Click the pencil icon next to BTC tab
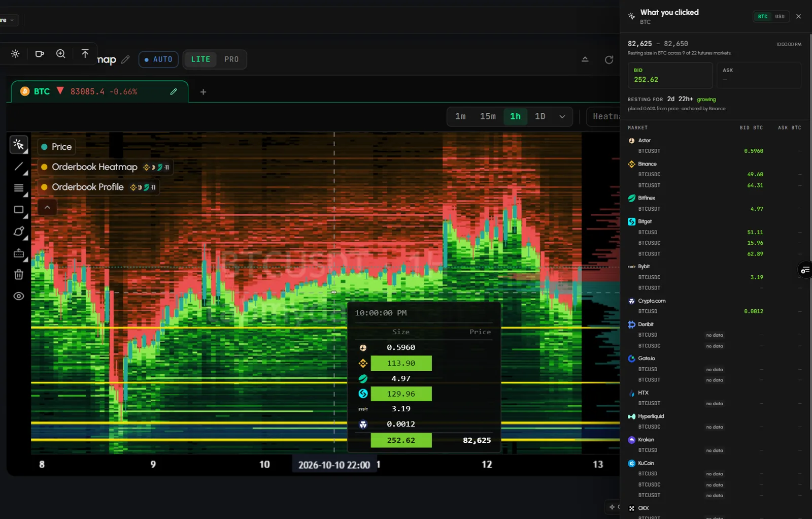This screenshot has width=812, height=519. (174, 91)
